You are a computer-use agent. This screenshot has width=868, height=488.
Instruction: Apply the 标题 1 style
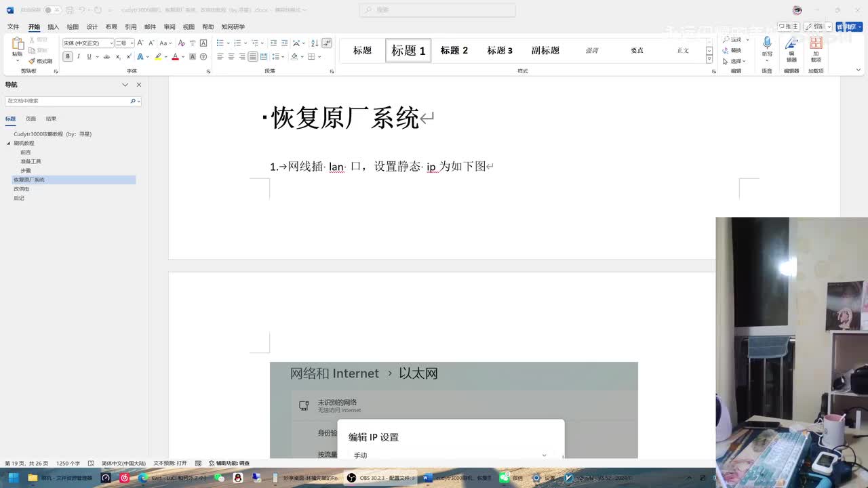(408, 50)
